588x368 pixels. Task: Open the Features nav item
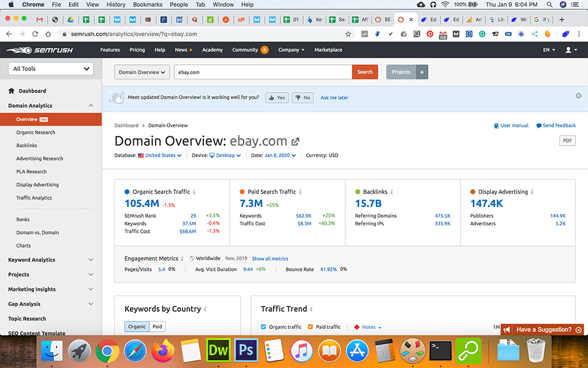110,49
